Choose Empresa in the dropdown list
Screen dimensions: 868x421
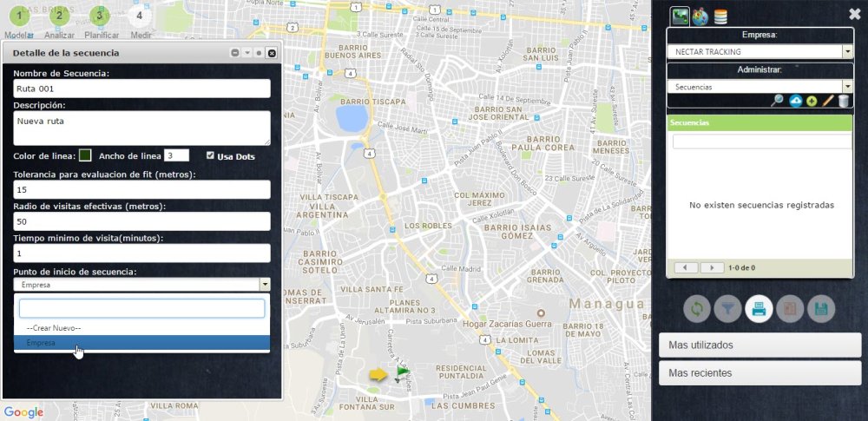tap(141, 343)
